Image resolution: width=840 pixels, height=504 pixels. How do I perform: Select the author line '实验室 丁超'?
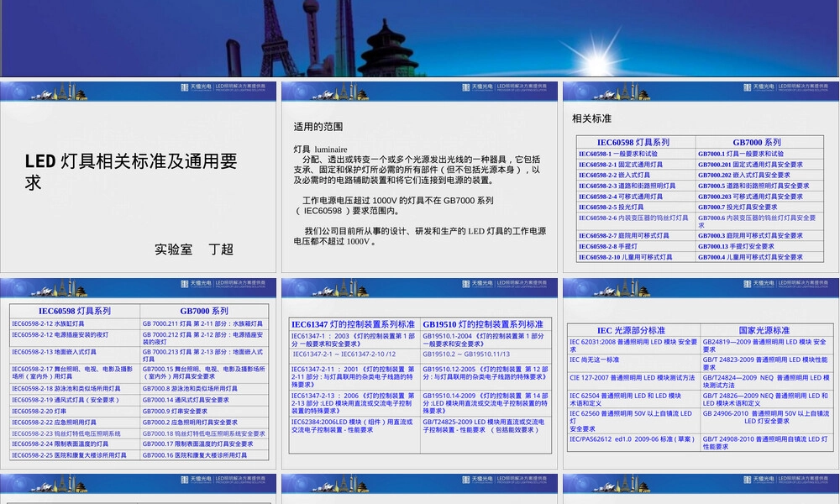click(194, 249)
